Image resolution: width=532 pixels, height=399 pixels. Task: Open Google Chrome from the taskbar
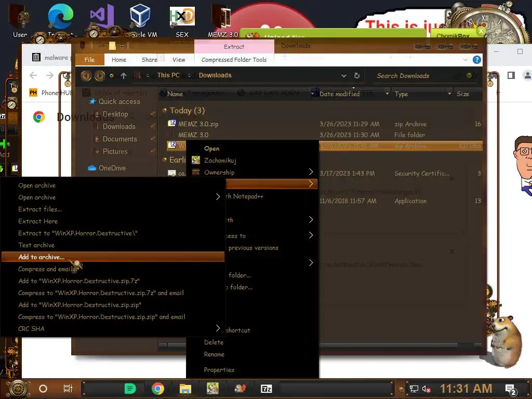(x=158, y=389)
